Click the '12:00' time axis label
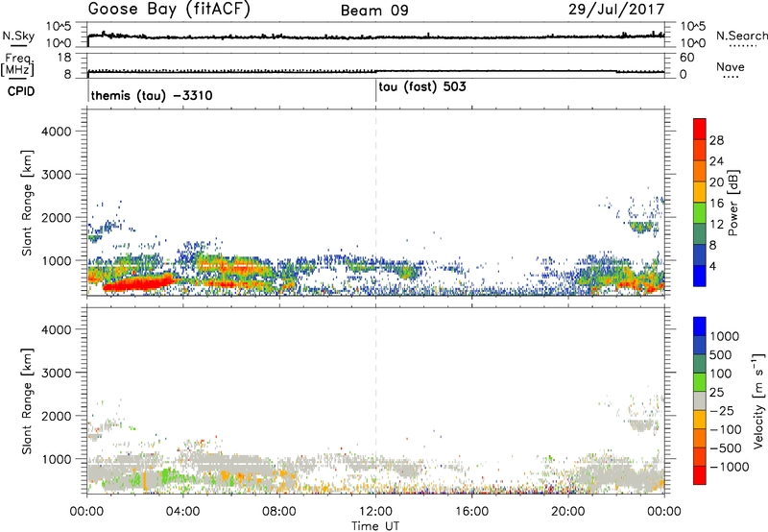This screenshot has height=532, width=768. pos(375,512)
